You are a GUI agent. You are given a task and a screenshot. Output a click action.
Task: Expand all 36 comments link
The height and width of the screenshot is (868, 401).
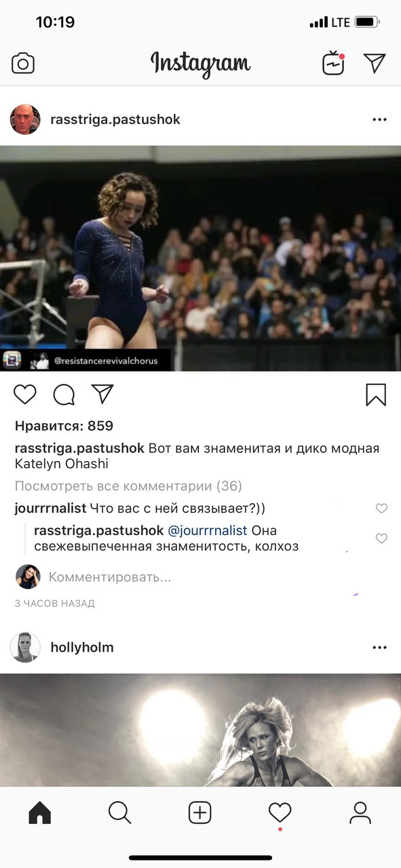(x=128, y=486)
